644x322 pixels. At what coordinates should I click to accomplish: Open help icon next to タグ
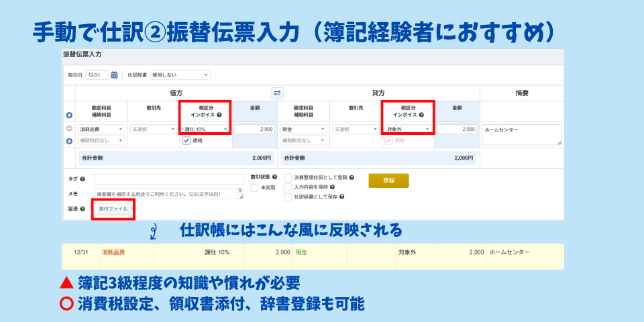pos(83,179)
